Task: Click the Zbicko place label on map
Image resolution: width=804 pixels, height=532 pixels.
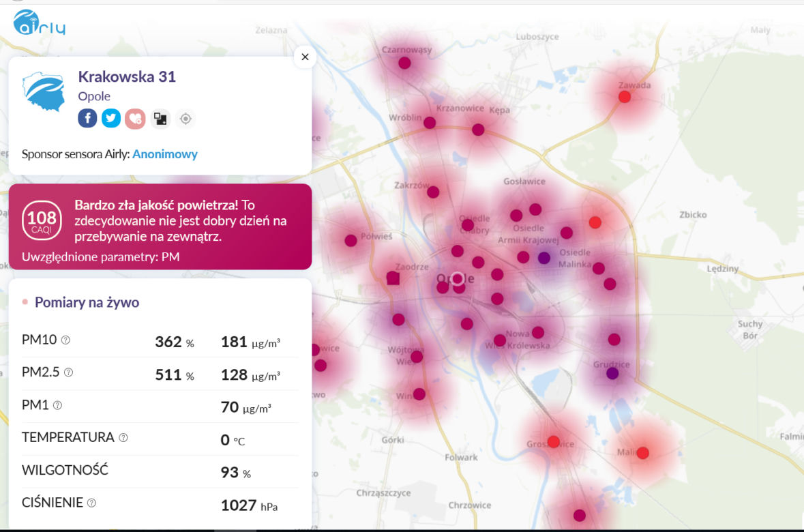Action: 693,214
